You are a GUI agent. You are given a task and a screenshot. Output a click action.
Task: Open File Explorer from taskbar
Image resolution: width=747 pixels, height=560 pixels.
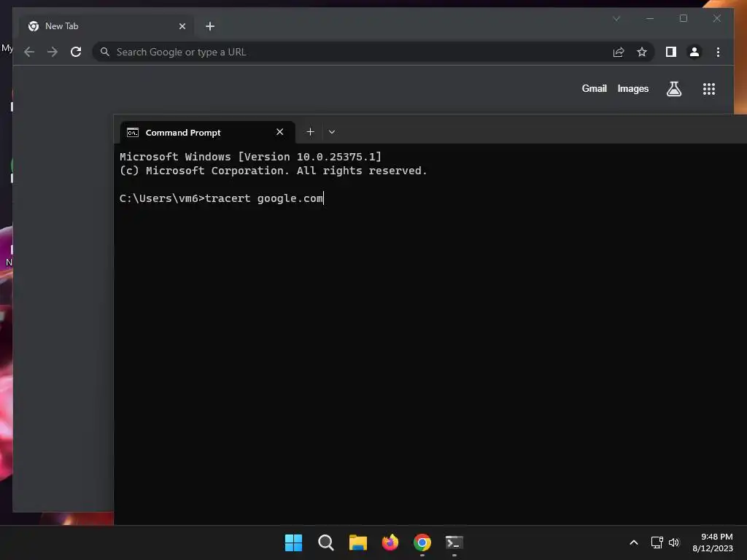coord(357,542)
